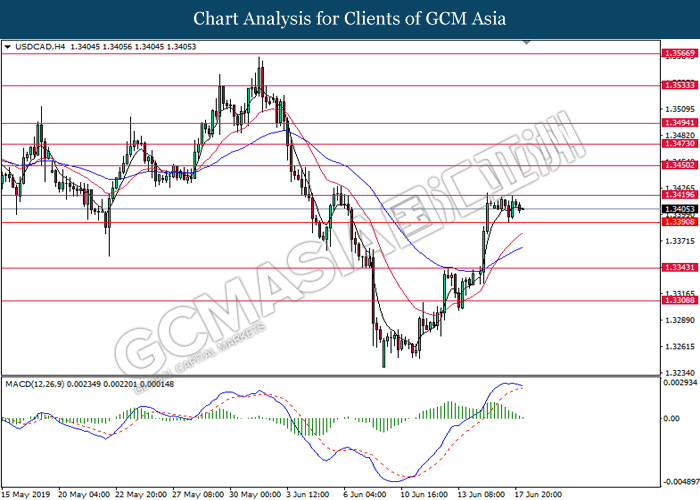
Task: Click the MACD scale value -0.004897
Action: 680,482
